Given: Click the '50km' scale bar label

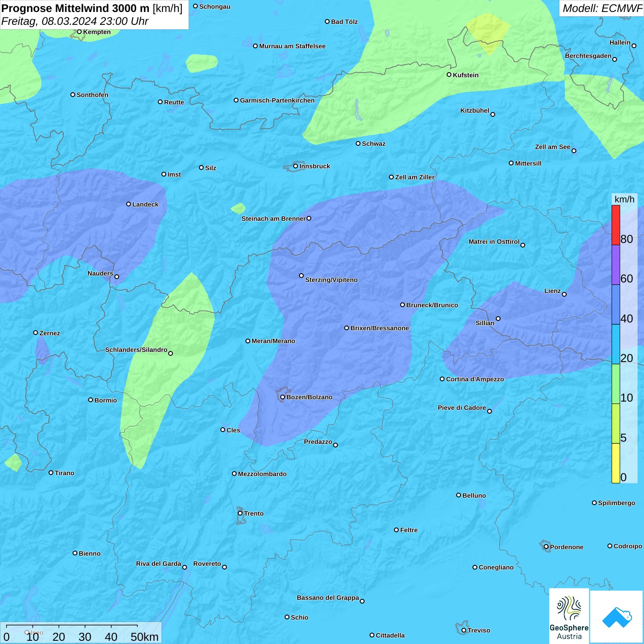Looking at the screenshot, I should (144, 637).
